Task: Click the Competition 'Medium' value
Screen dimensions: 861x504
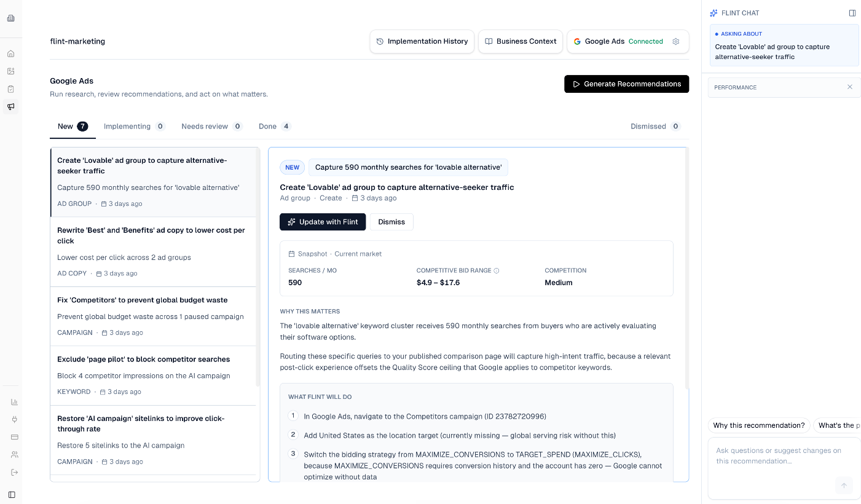Action: [559, 283]
